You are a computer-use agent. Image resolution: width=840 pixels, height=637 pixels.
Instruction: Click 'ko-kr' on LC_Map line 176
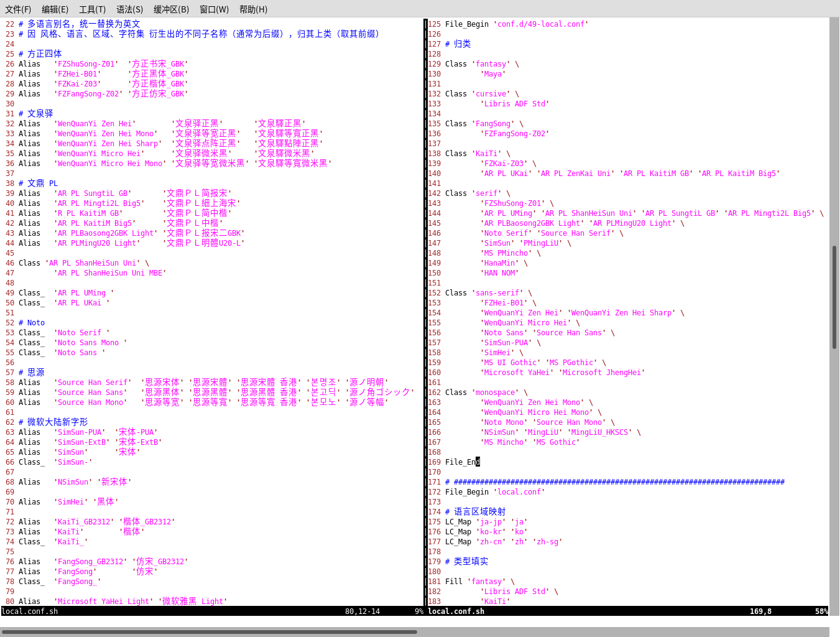491,532
